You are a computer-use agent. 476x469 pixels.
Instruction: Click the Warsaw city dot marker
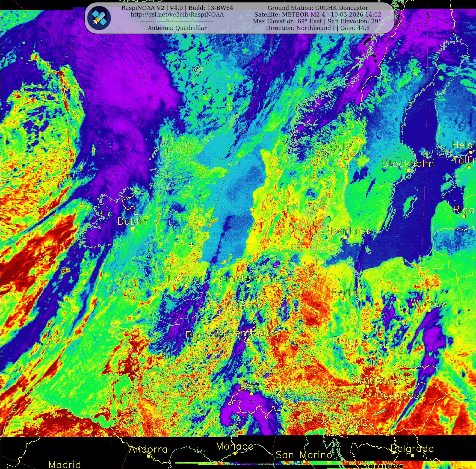click(429, 310)
